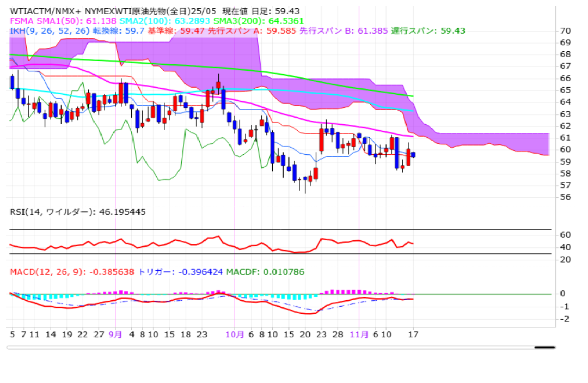Click the date label 17 on the axis
The height and width of the screenshot is (383, 588).
click(x=413, y=335)
